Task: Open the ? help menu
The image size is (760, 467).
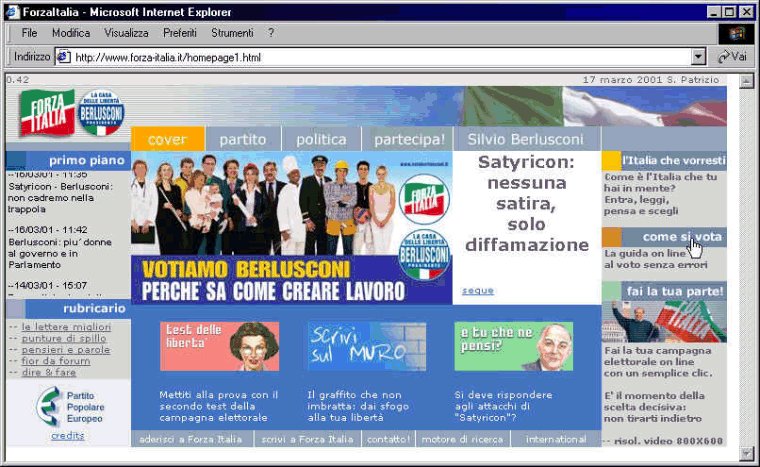Action: point(271,33)
